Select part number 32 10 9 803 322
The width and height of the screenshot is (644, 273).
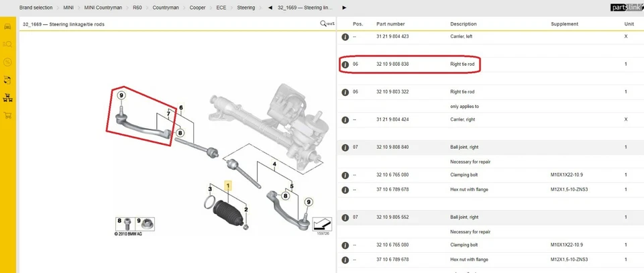point(392,92)
